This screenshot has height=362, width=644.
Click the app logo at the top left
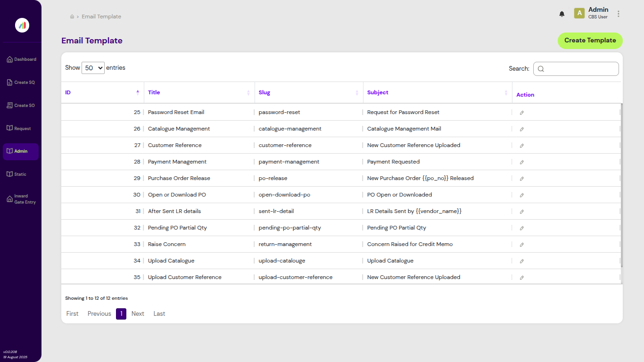tap(22, 25)
